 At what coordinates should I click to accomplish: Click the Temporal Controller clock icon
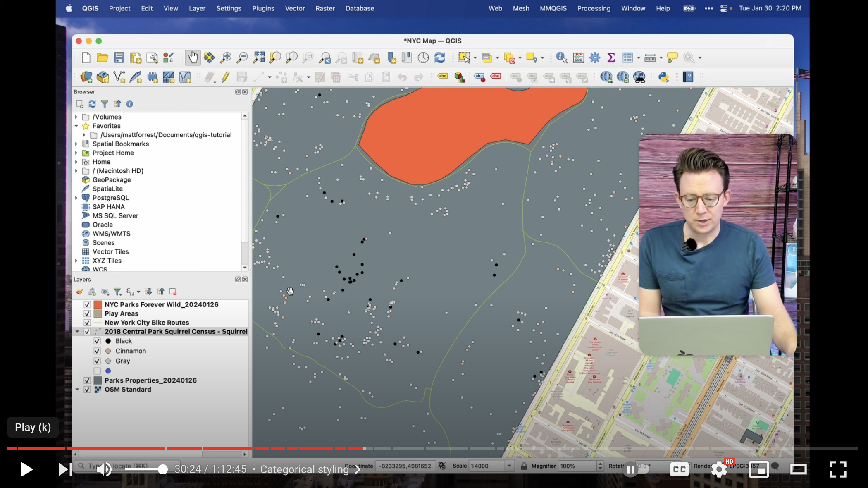pos(423,57)
